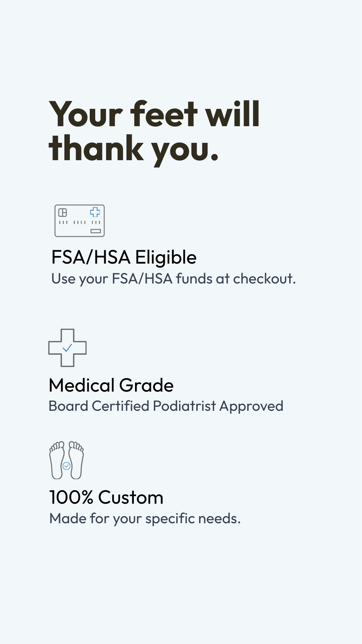The height and width of the screenshot is (644, 362).
Task: Click the right foot outline icon
Action: (76, 460)
